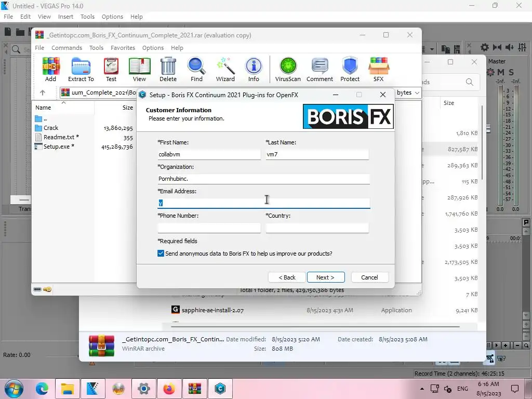Open the WinRAR Commands menu
The image size is (532, 399).
pos(67,48)
